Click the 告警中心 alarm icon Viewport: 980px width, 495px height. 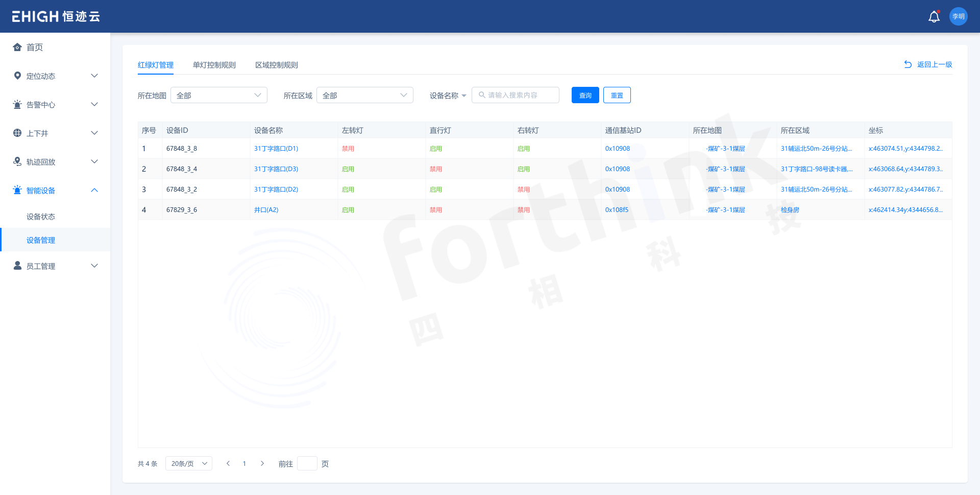[17, 105]
